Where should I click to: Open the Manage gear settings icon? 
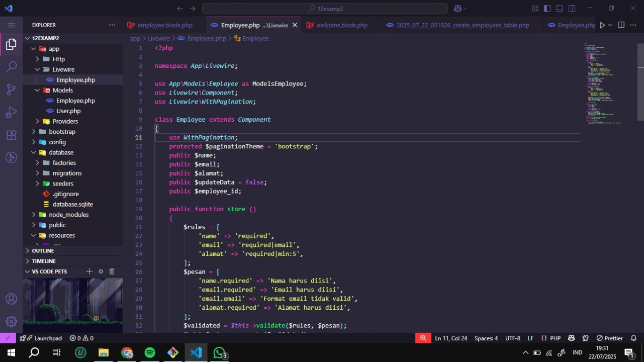tap(11, 321)
